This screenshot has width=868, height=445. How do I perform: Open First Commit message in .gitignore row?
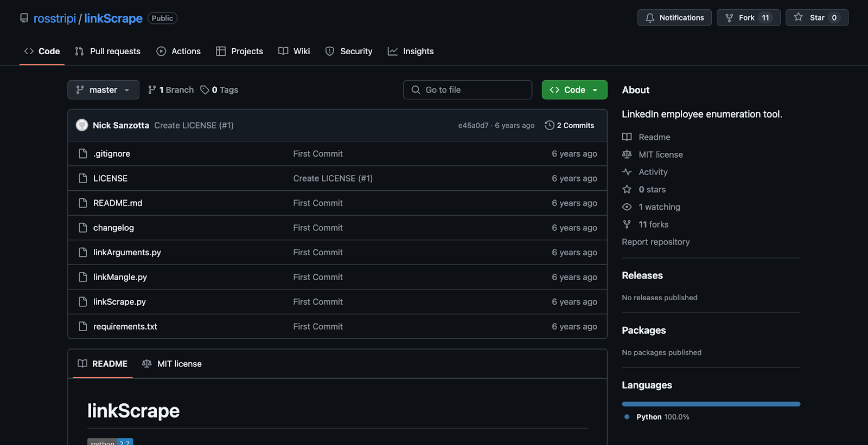[x=318, y=154]
